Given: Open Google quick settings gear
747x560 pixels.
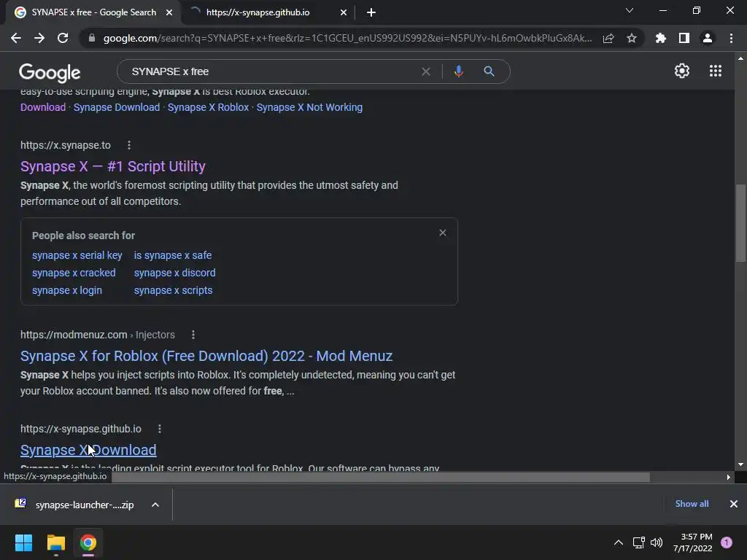Looking at the screenshot, I should [x=682, y=71].
